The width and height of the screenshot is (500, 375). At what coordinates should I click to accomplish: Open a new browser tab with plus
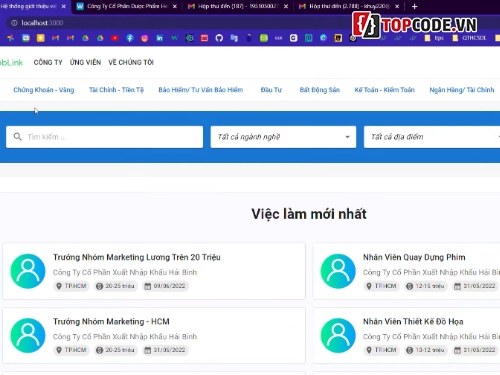click(x=414, y=6)
